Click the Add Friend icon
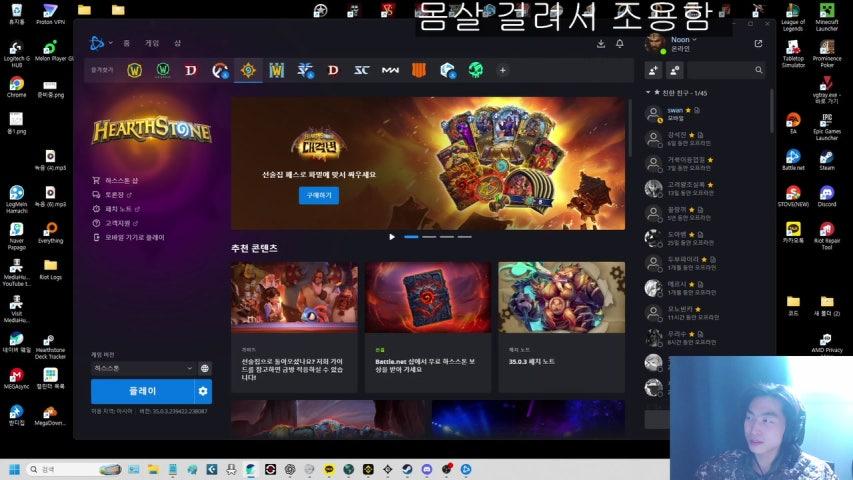The image size is (853, 480). coord(654,70)
